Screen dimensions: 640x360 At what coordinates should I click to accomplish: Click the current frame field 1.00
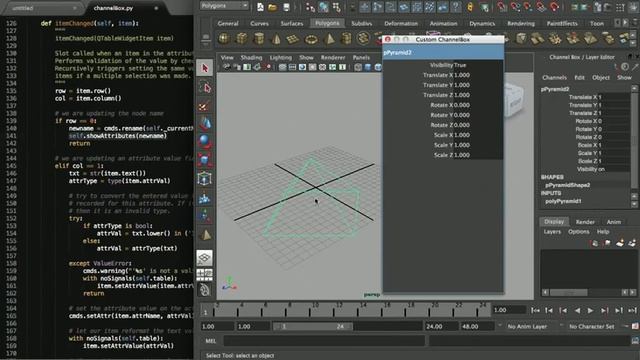tap(509, 310)
